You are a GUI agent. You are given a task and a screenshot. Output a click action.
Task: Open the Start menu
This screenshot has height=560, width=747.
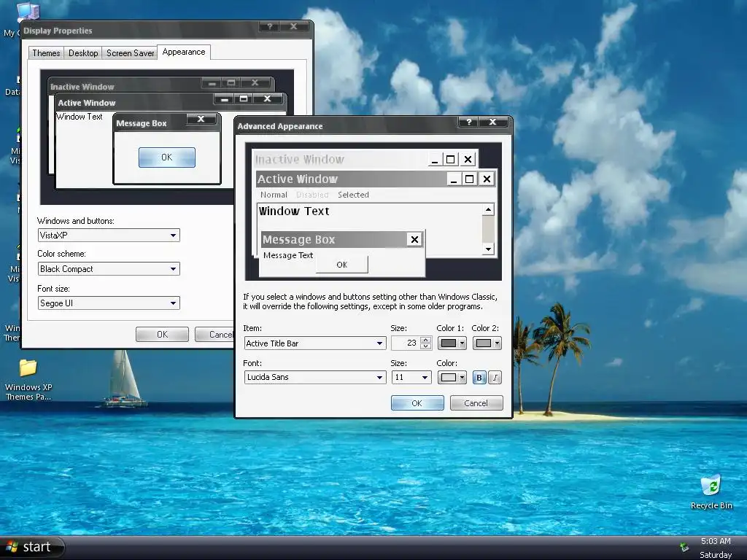(31, 547)
